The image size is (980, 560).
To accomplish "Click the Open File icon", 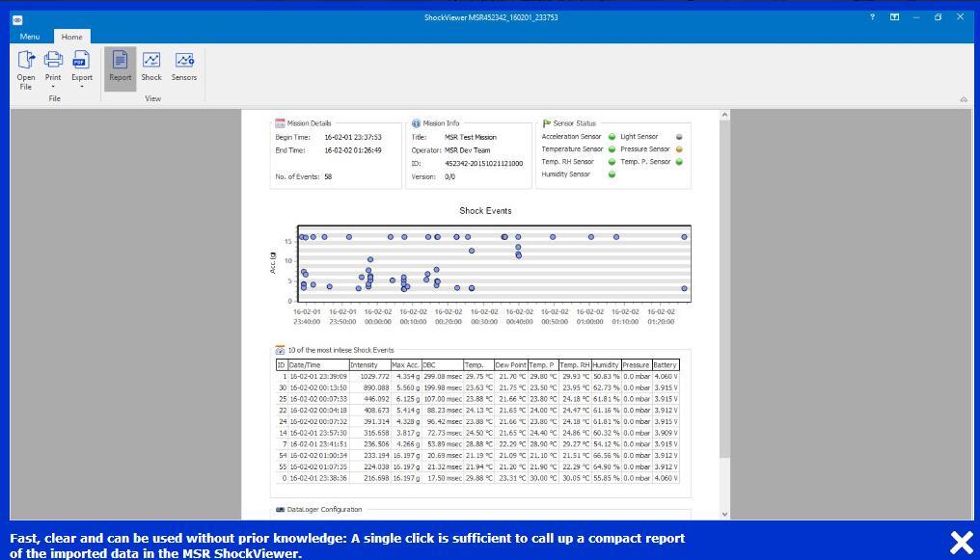I will [x=26, y=60].
